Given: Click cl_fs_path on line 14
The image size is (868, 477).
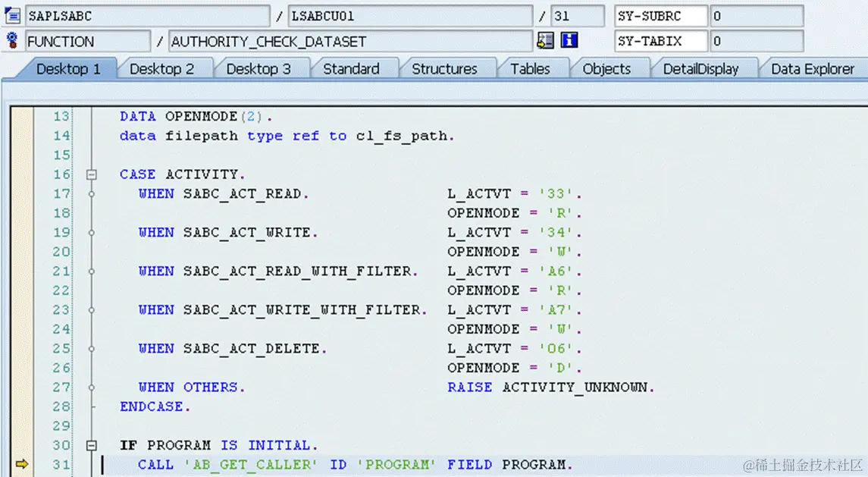Looking at the screenshot, I should pos(401,136).
